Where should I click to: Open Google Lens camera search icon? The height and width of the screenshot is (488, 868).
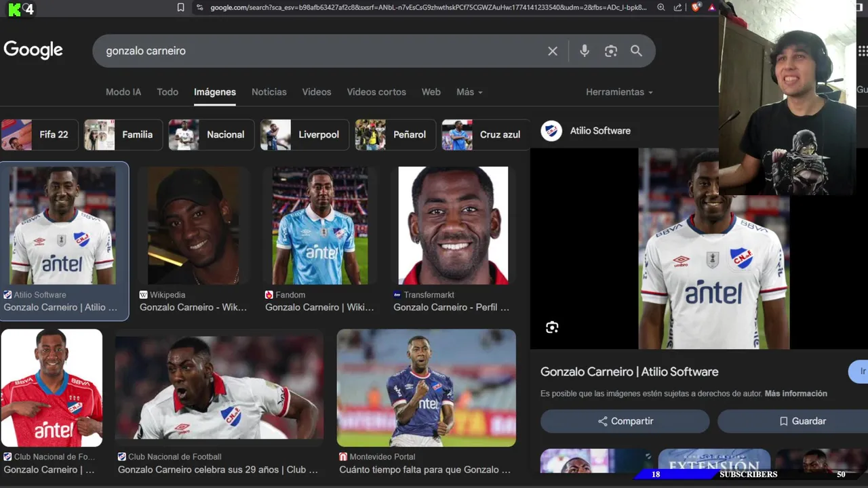[x=611, y=51]
